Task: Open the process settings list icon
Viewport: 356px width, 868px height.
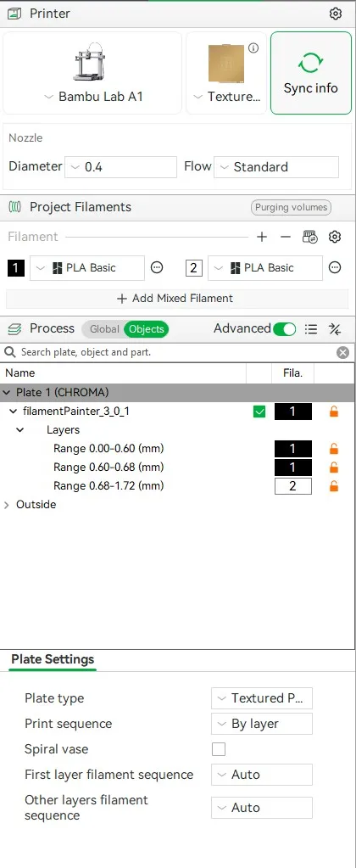Action: tap(311, 329)
